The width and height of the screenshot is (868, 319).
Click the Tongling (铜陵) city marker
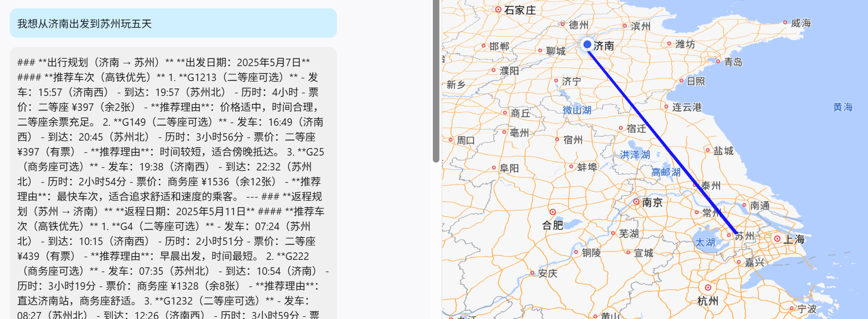pyautogui.click(x=576, y=252)
